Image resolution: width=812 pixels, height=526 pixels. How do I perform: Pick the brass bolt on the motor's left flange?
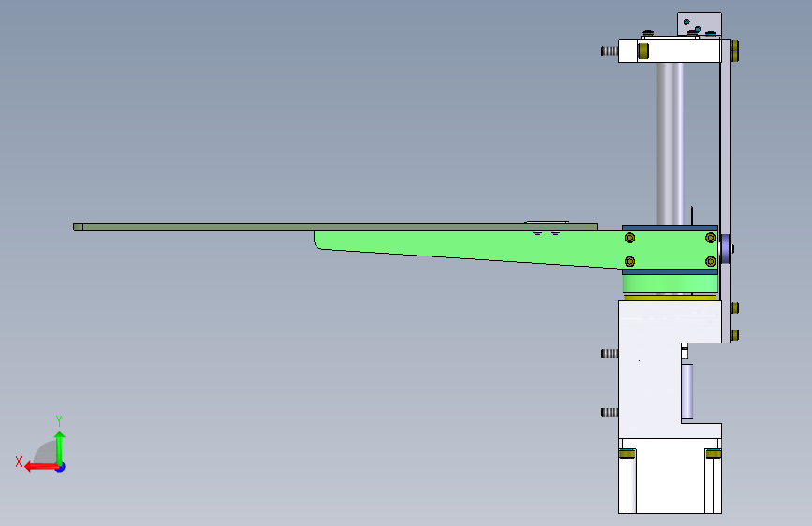tap(627, 454)
